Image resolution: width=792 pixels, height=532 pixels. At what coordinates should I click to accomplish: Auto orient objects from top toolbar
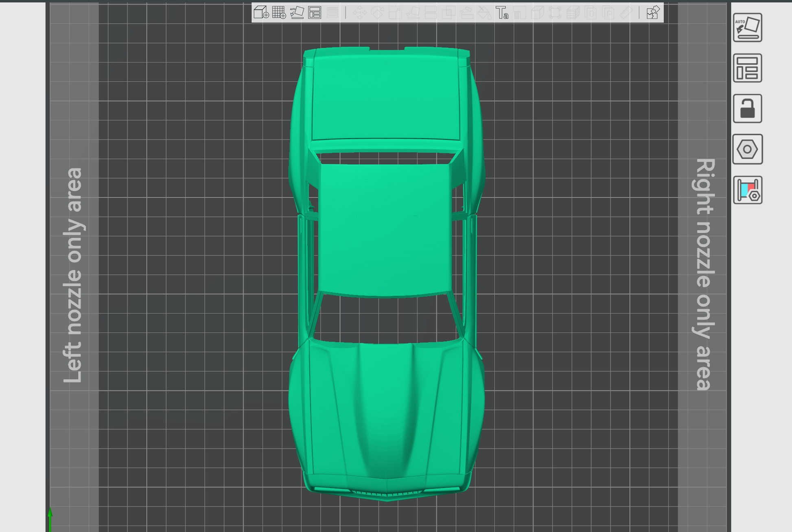coord(297,13)
